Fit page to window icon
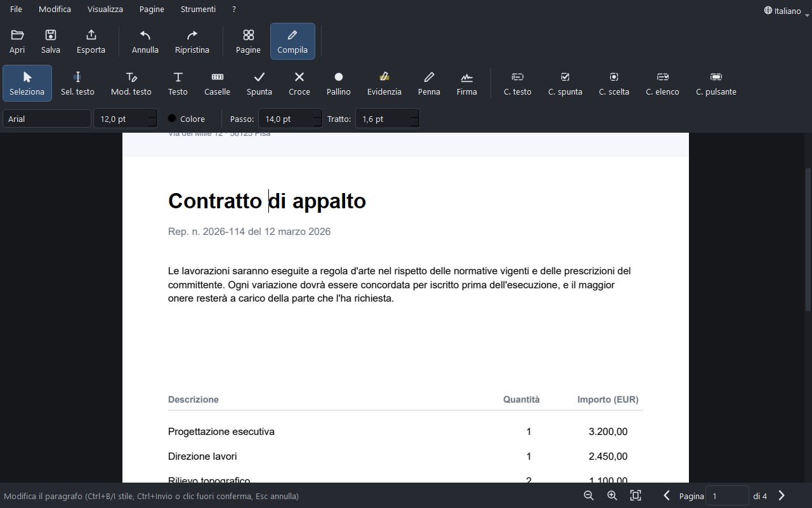 click(636, 495)
